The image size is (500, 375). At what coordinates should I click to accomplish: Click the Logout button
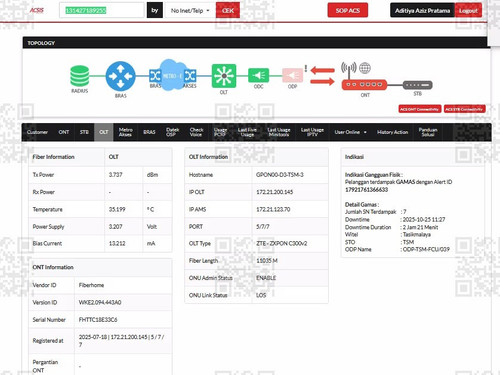[x=468, y=10]
